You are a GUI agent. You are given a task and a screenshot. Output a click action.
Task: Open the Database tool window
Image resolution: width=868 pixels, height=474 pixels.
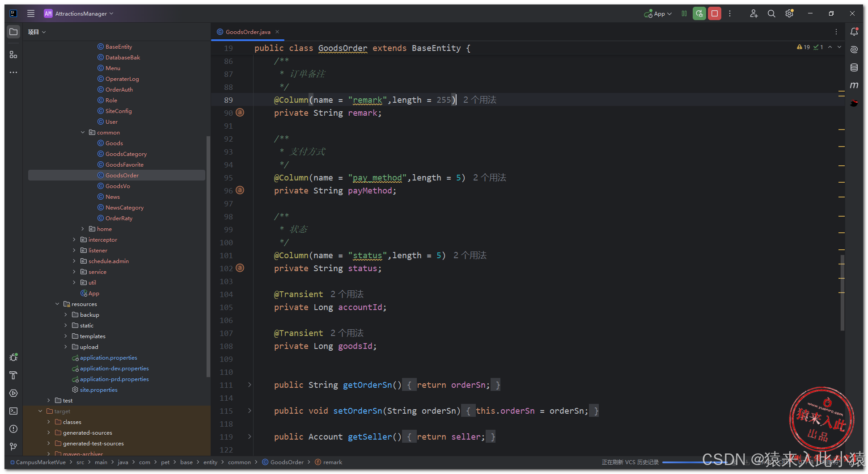[854, 67]
